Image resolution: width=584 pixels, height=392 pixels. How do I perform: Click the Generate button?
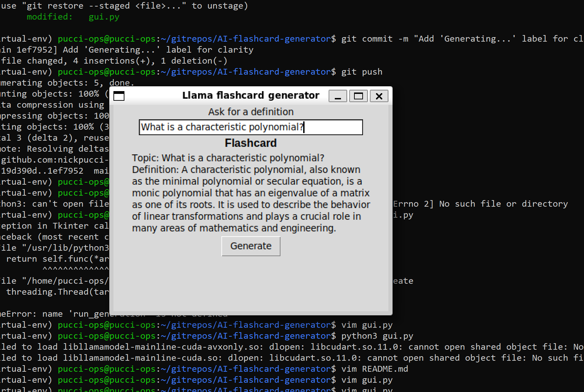coord(251,246)
